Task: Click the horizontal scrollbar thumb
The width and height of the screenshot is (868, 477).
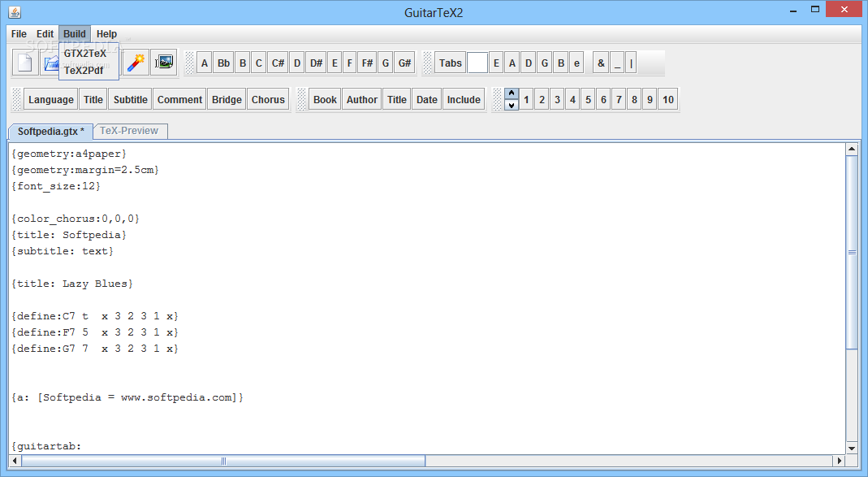Action: point(223,461)
